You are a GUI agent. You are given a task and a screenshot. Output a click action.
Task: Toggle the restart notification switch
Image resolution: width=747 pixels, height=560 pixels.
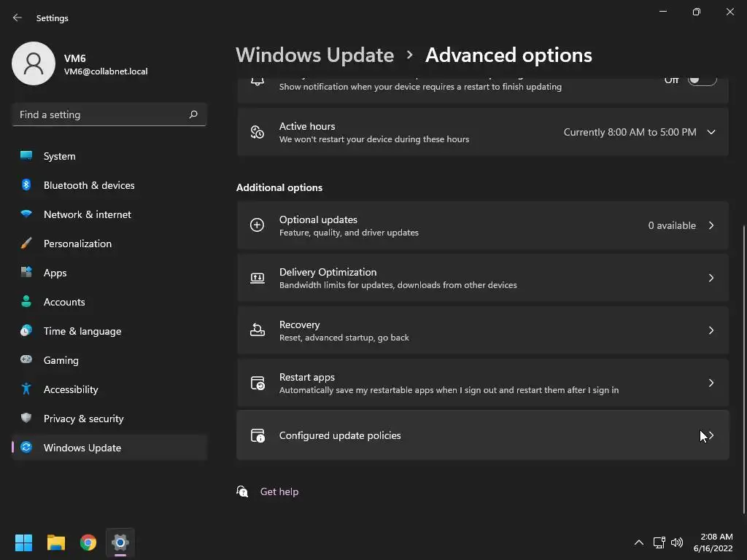702,80
